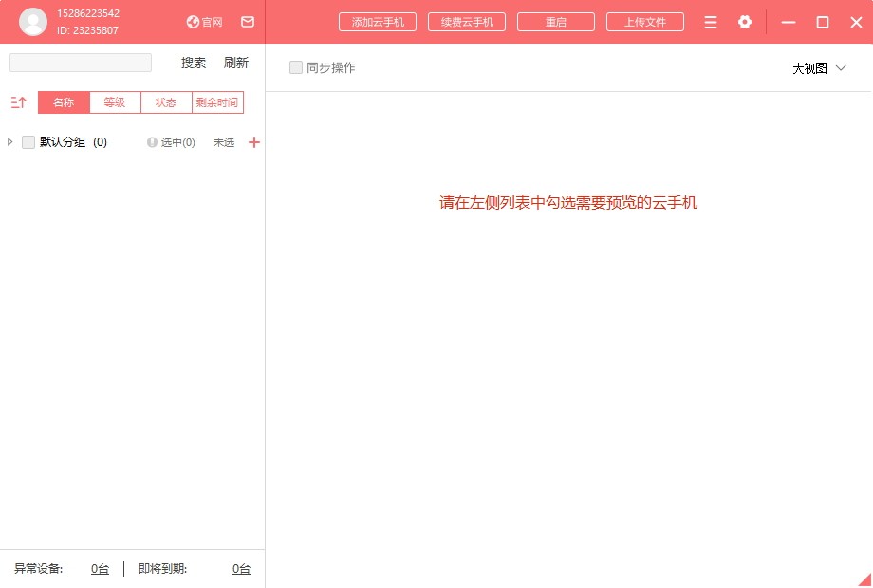Click 默认分组 group name

click(63, 142)
